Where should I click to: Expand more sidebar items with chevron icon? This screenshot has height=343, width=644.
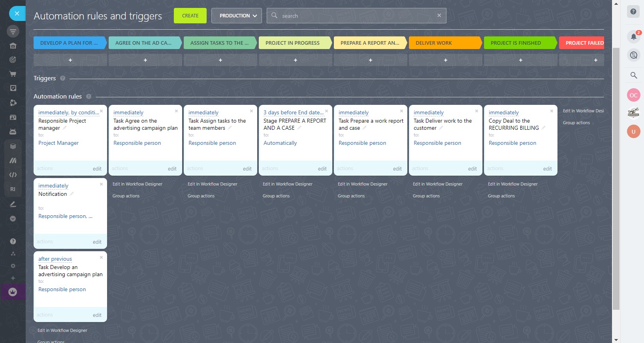(13, 218)
